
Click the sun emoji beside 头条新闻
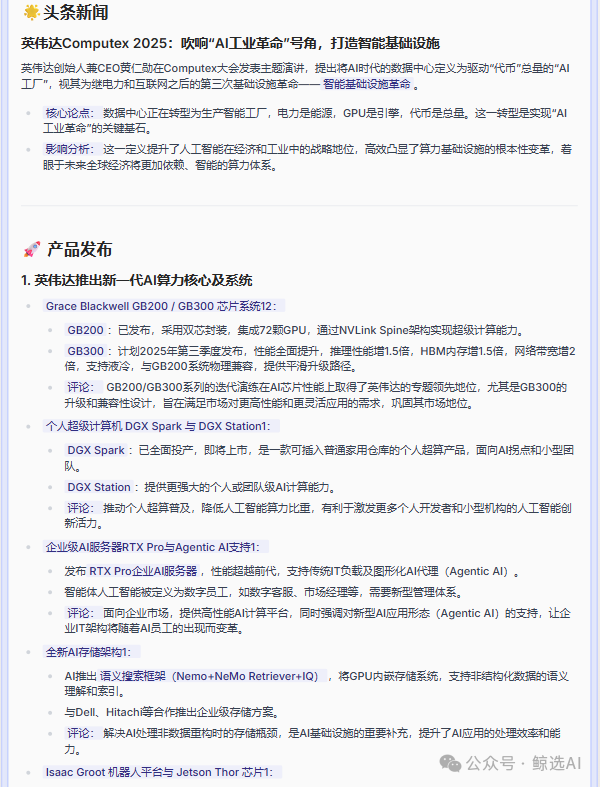click(32, 12)
